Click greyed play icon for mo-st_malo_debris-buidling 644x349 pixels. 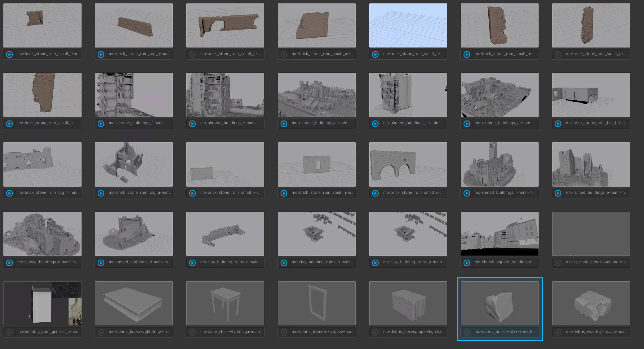pyautogui.click(x=558, y=263)
